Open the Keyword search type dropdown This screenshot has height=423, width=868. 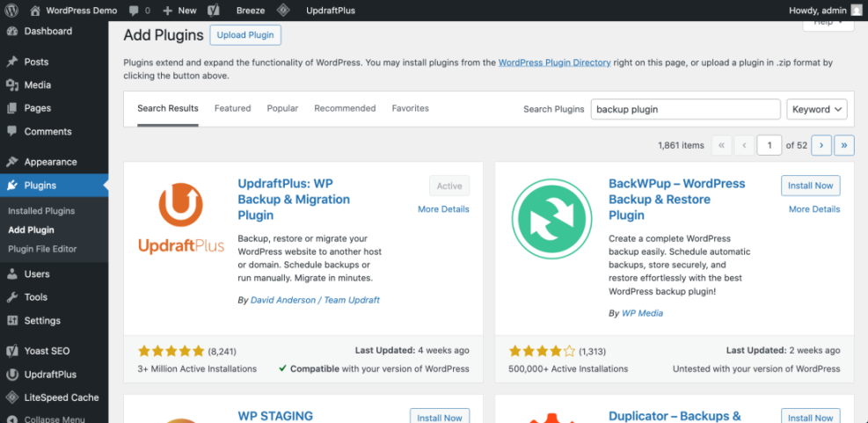817,110
